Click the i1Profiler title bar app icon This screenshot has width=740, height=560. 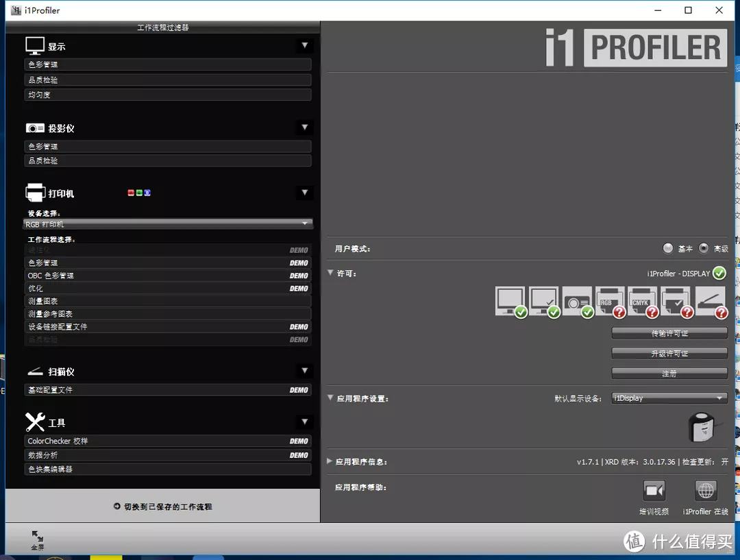pyautogui.click(x=16, y=10)
